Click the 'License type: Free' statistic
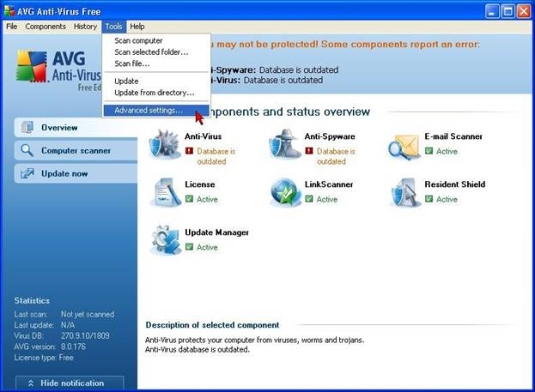Image resolution: width=535 pixels, height=392 pixels. tap(44, 358)
